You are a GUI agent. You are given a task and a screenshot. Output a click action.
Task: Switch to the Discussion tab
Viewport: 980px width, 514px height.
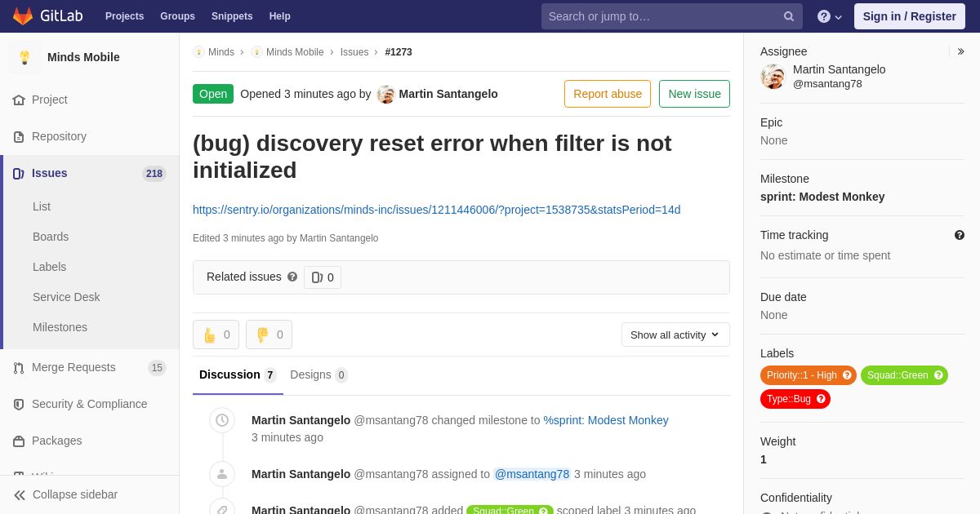click(x=238, y=375)
